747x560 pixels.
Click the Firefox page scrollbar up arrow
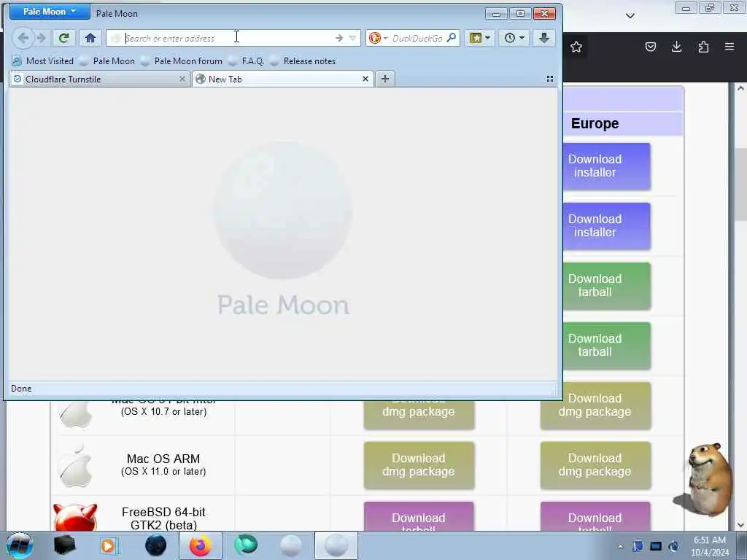coord(740,88)
